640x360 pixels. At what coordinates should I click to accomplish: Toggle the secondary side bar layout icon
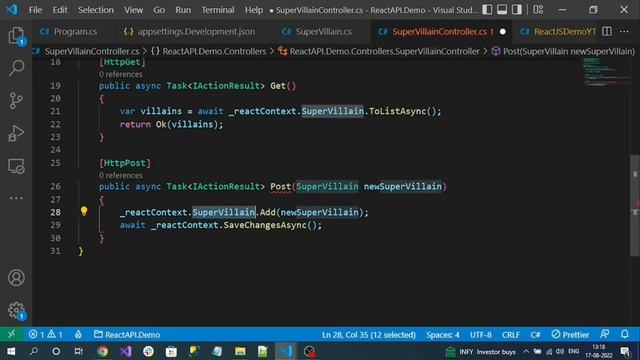[516, 9]
